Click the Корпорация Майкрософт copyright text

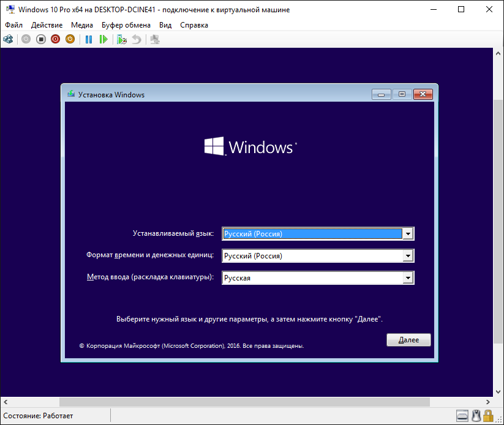click(x=192, y=346)
